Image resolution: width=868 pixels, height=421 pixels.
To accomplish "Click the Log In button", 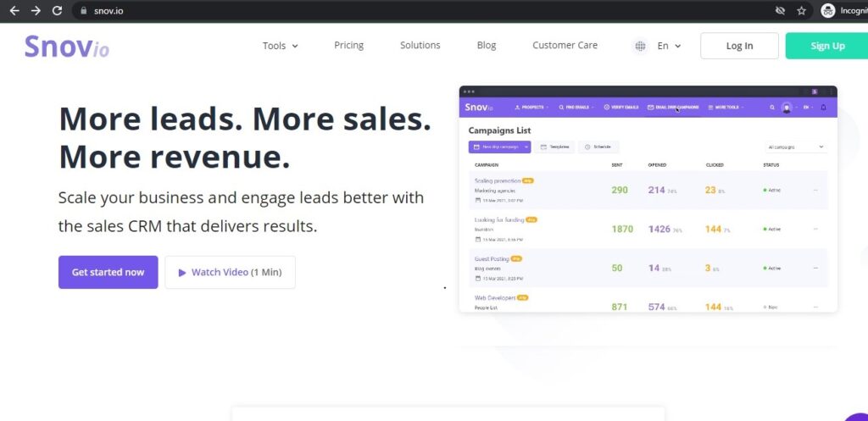I will pyautogui.click(x=739, y=46).
